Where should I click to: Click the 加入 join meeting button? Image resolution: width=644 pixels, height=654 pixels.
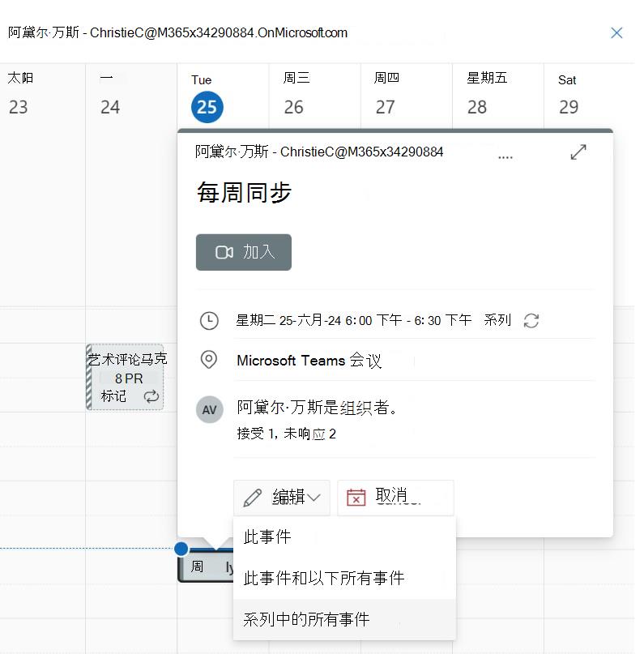click(x=244, y=252)
